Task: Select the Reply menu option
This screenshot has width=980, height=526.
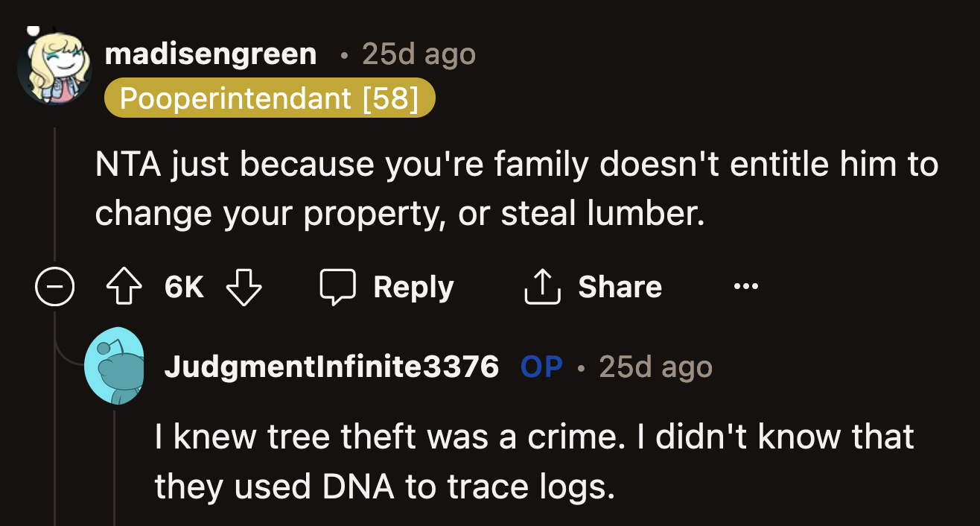Action: coord(413,286)
